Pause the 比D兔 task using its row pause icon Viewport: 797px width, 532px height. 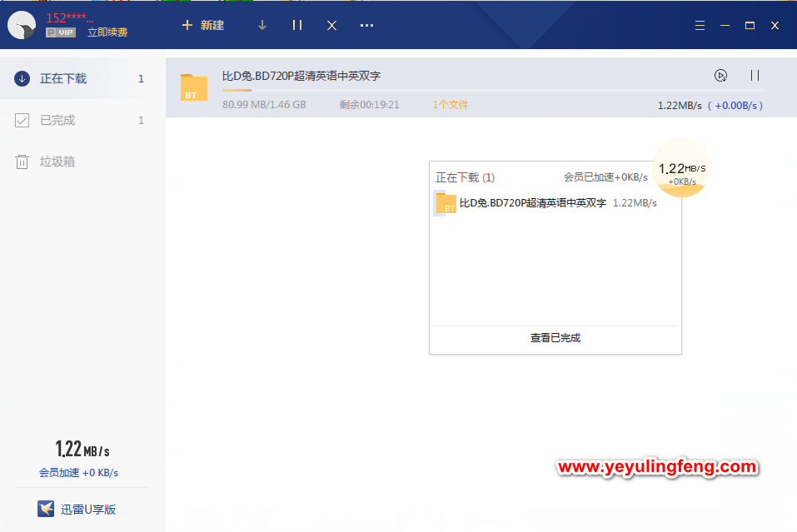pos(755,76)
